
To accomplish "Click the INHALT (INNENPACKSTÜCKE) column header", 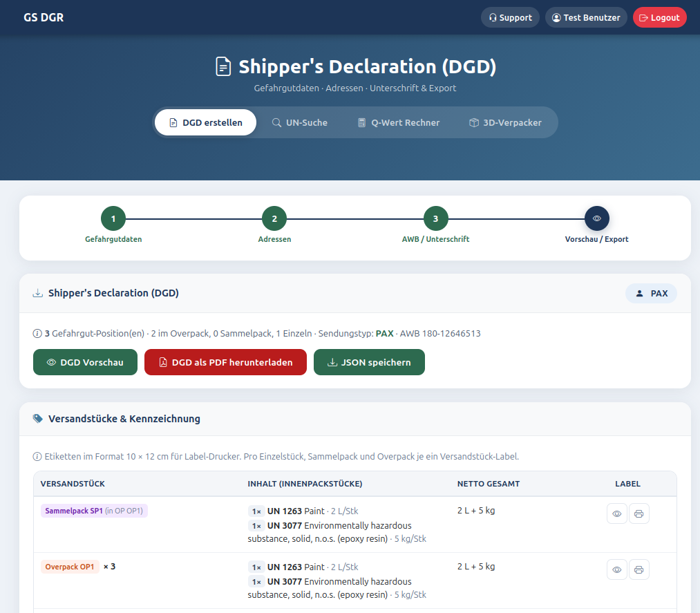I will coord(305,484).
